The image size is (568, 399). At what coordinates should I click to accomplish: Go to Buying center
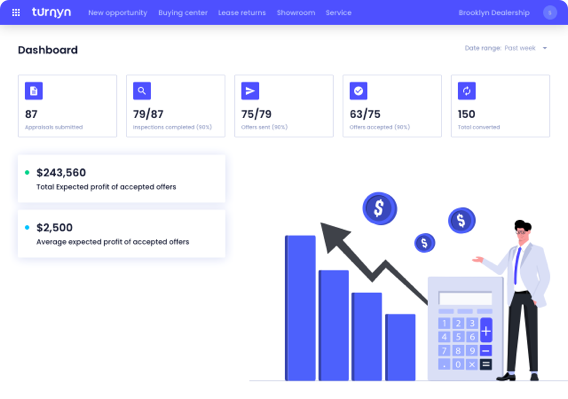coord(183,13)
